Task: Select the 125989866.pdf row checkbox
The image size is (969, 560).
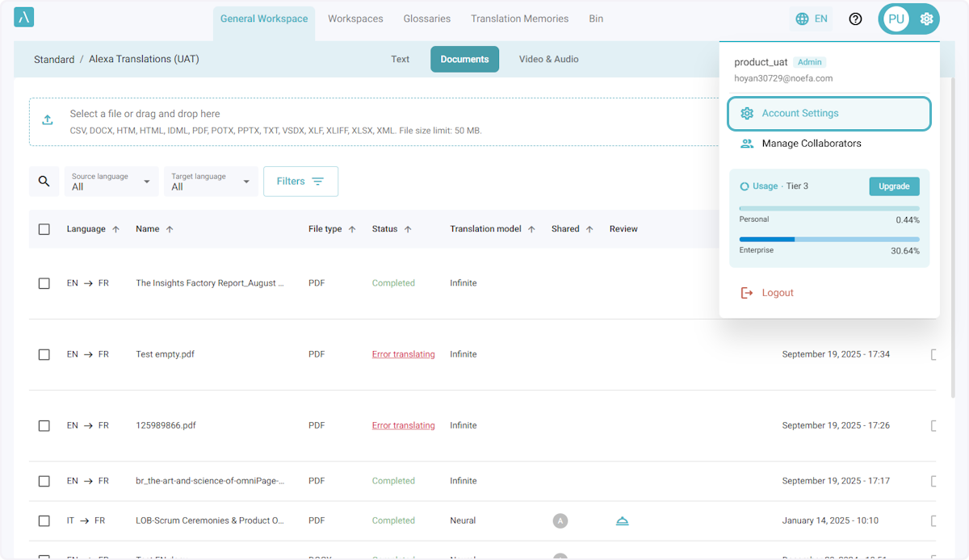Action: point(44,425)
